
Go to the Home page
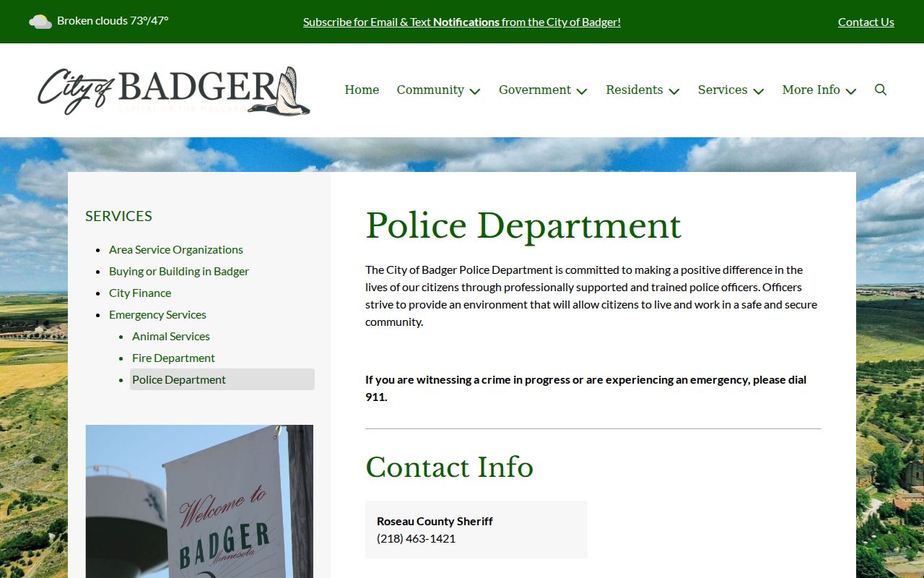point(362,90)
